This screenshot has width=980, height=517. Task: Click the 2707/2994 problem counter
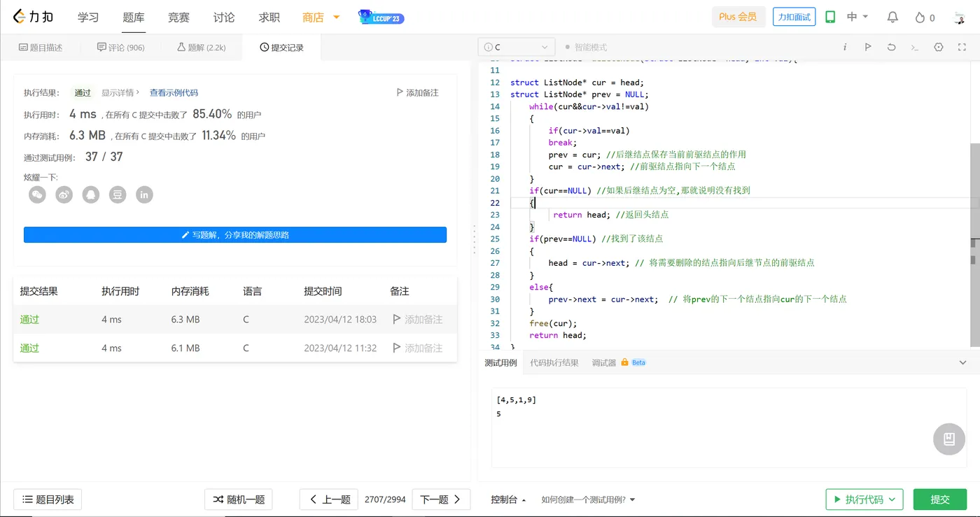(385, 500)
